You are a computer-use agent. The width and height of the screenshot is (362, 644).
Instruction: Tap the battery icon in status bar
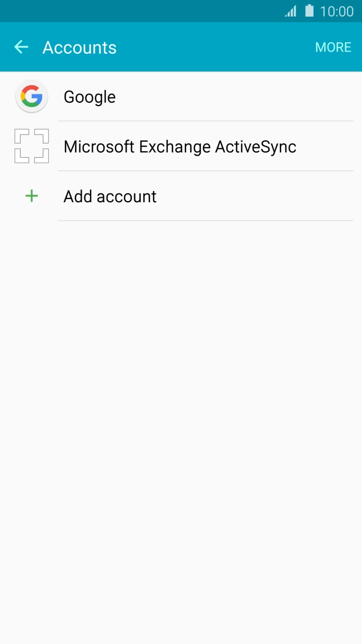click(309, 11)
